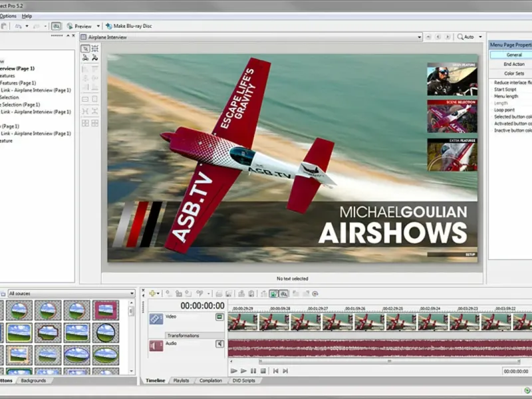532x399 pixels.
Task: Click the undo arrow in the top toolbar
Action: [x=19, y=26]
